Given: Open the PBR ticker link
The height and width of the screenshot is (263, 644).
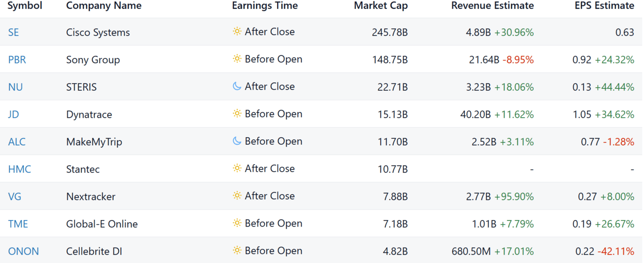Looking at the screenshot, I should (x=17, y=60).
